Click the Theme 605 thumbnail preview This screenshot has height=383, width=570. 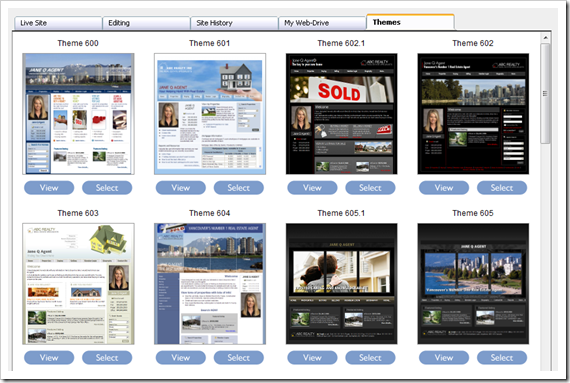(473, 284)
